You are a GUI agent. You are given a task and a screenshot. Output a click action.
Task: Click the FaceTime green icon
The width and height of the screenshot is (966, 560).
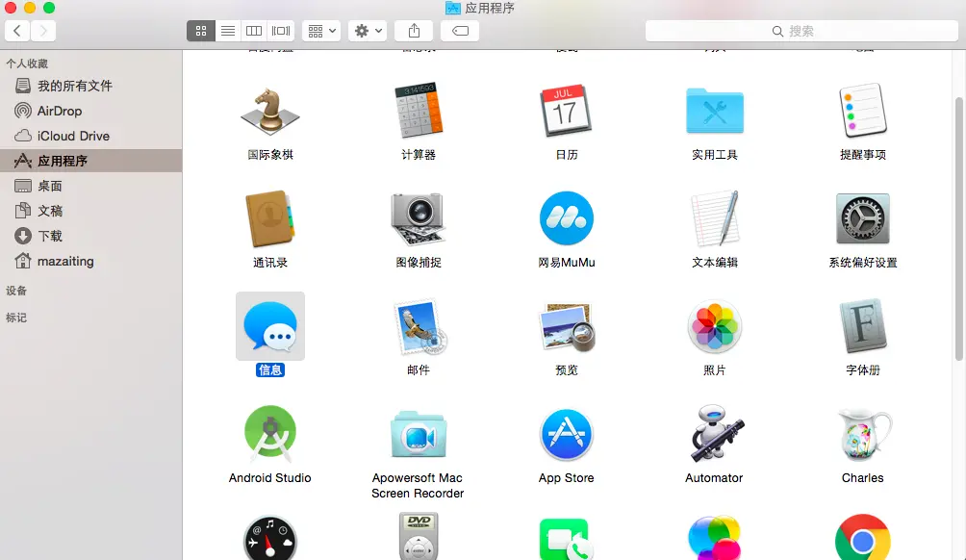(x=566, y=539)
